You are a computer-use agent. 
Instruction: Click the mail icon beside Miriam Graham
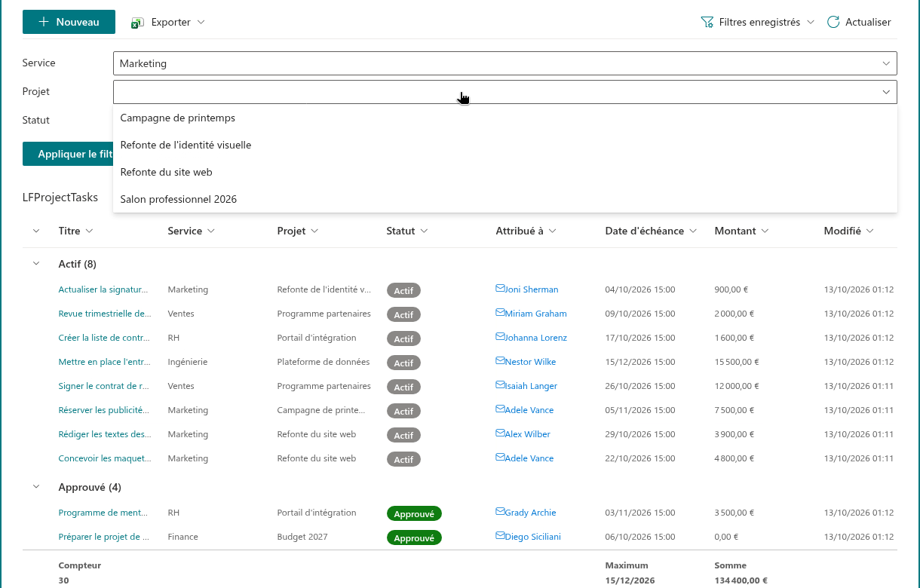click(500, 313)
